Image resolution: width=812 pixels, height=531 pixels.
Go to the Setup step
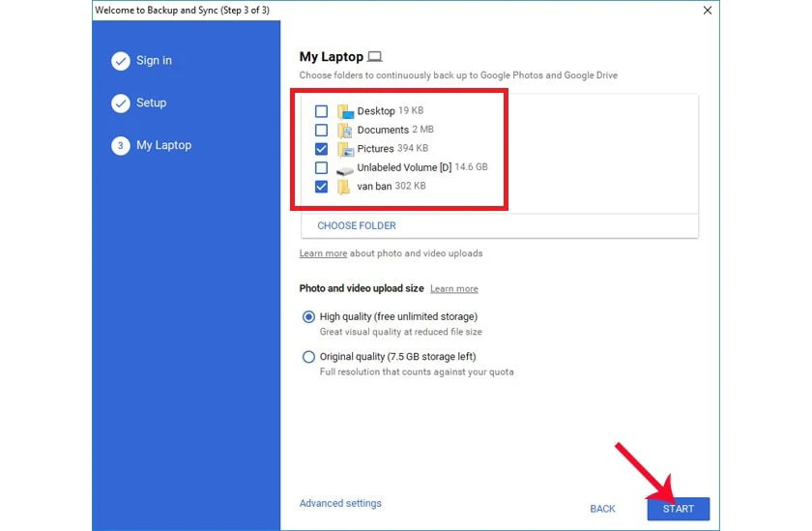click(151, 103)
